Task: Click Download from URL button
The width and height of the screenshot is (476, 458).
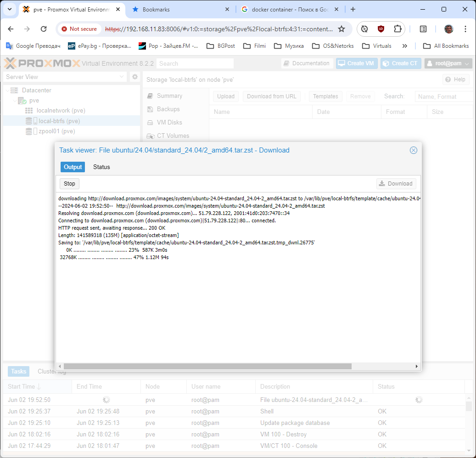Action: 271,96
